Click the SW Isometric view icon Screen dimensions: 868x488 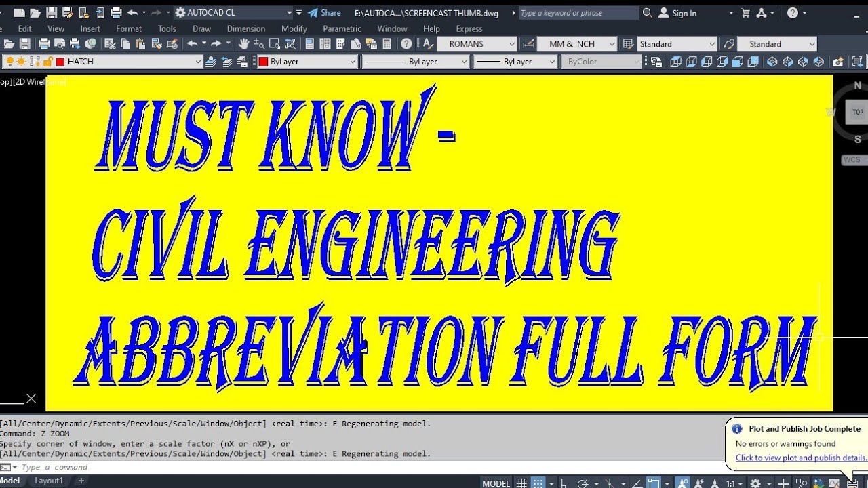pyautogui.click(x=772, y=62)
